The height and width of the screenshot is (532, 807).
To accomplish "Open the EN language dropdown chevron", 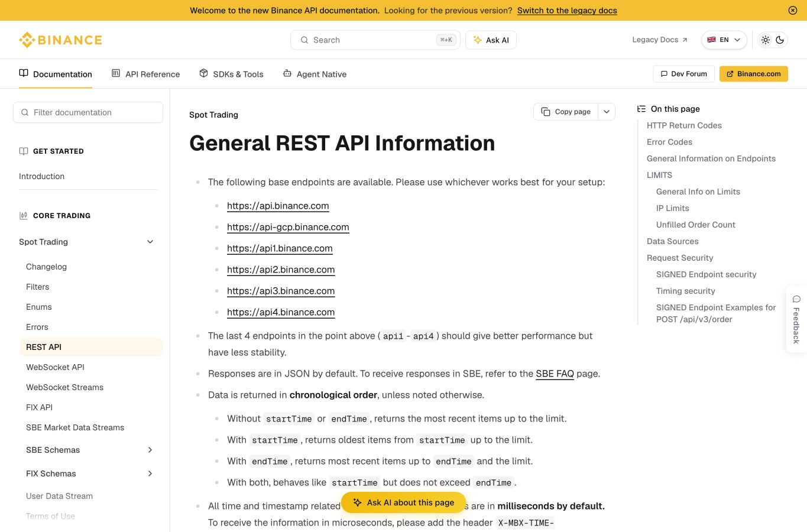I will tap(737, 40).
